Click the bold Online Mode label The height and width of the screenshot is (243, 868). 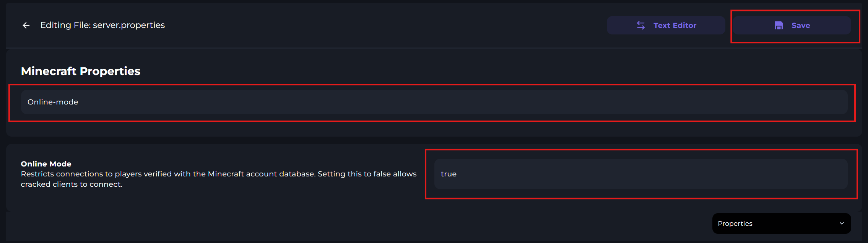[46, 164]
